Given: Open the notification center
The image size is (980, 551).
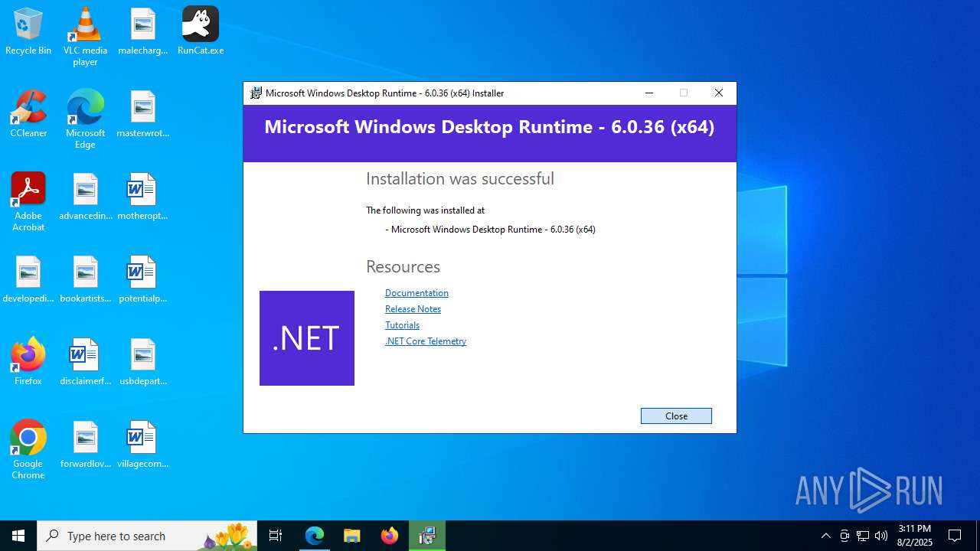Looking at the screenshot, I should [x=955, y=536].
